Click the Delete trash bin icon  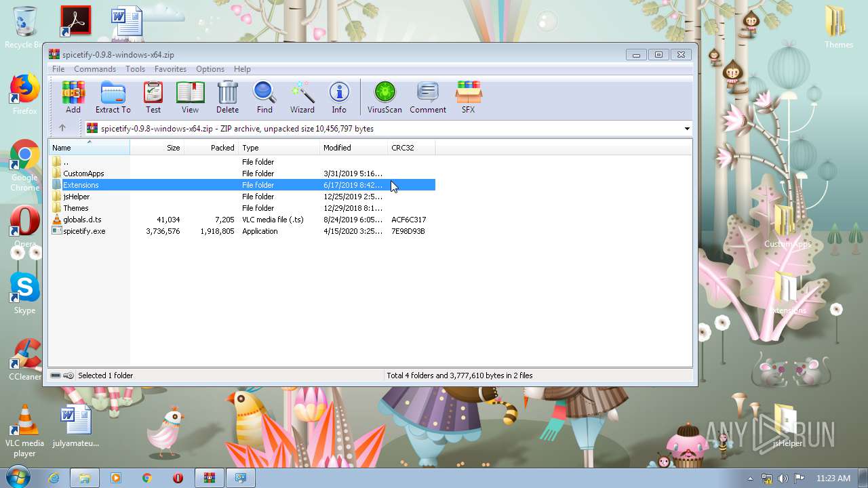click(227, 98)
